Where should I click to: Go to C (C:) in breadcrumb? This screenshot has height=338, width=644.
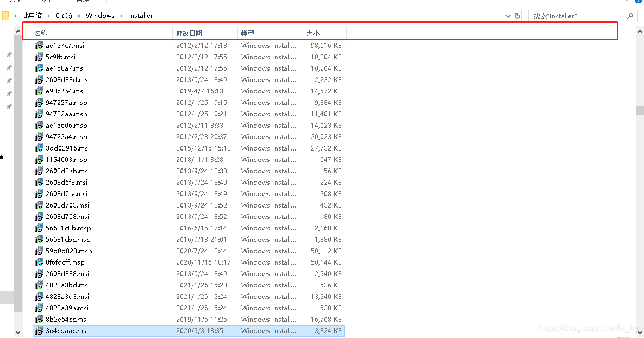click(64, 16)
